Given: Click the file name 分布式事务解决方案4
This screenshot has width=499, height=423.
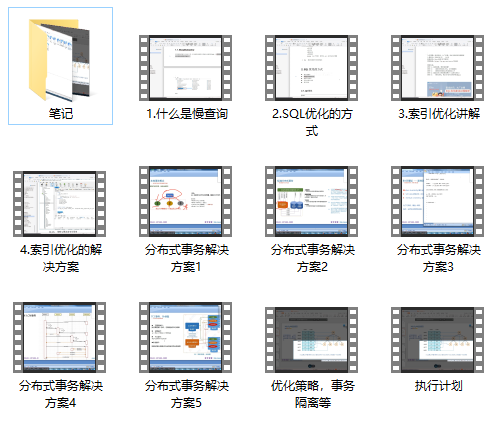Looking at the screenshot, I should click(61, 394).
